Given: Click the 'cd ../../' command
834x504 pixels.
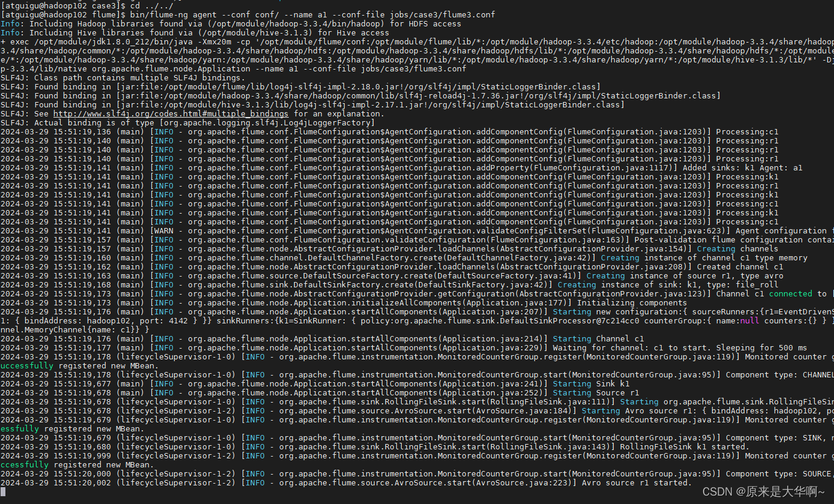Looking at the screenshot, I should click(x=152, y=6).
